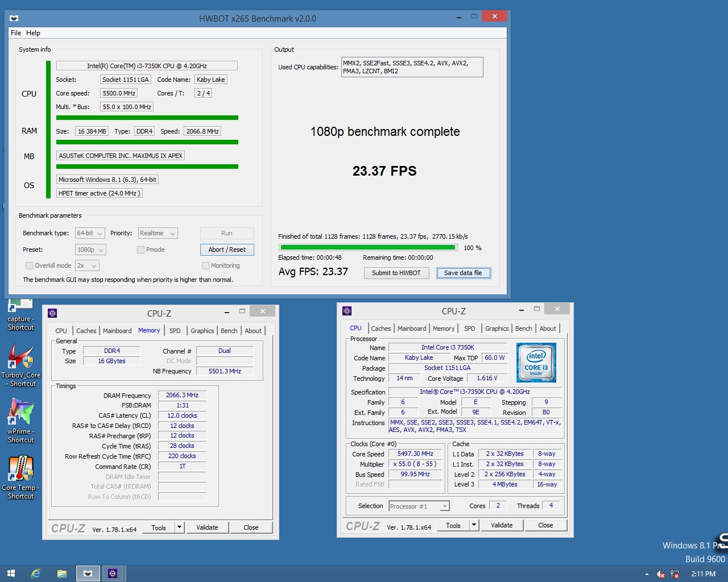Screen dimensions: 728x582
Task: Open Bench tab in right CPU-Z window
Action: click(523, 329)
